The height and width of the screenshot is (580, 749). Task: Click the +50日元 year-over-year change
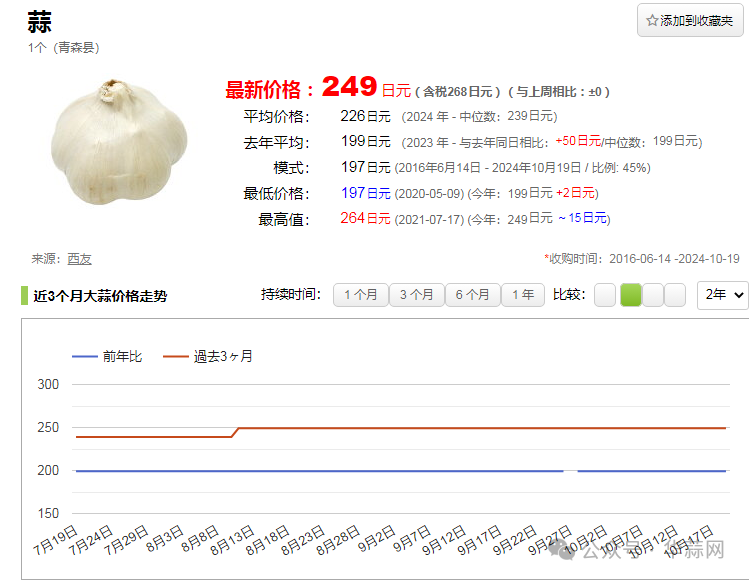(x=578, y=141)
